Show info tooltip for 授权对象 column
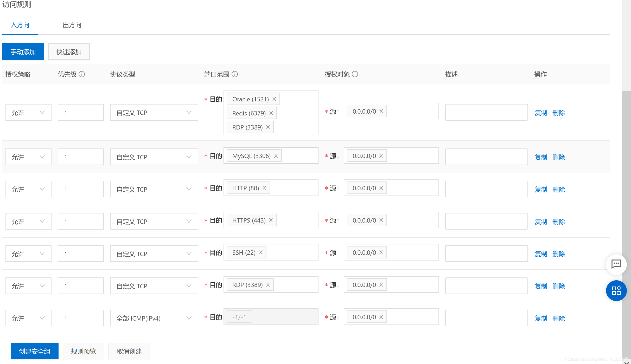 355,74
